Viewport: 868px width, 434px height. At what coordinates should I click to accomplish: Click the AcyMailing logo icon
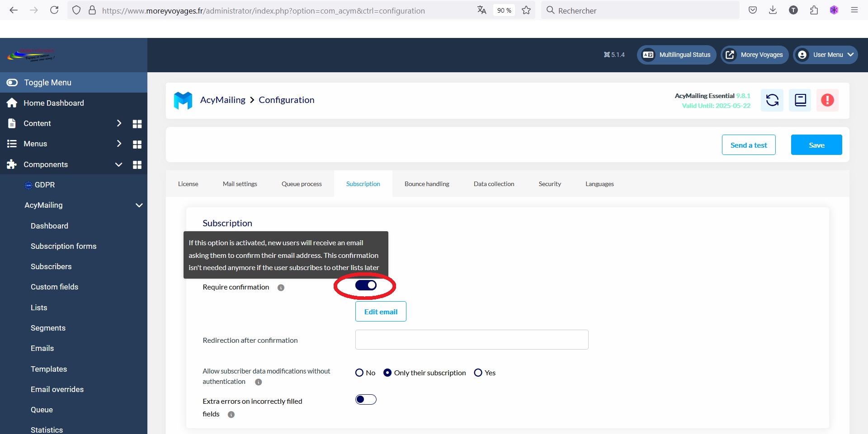click(183, 100)
